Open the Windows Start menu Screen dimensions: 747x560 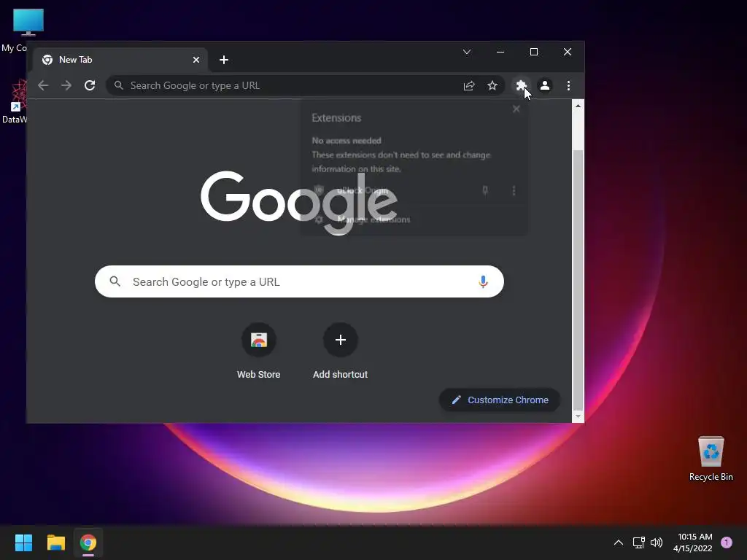click(23, 542)
